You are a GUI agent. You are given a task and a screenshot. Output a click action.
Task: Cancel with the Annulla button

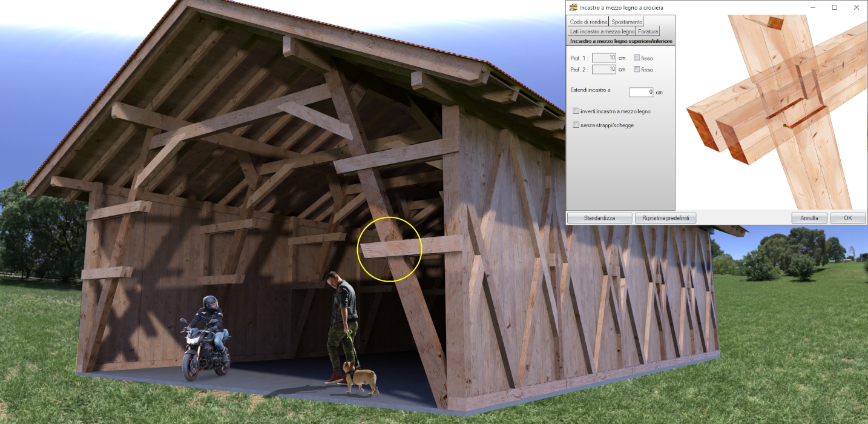click(x=809, y=218)
